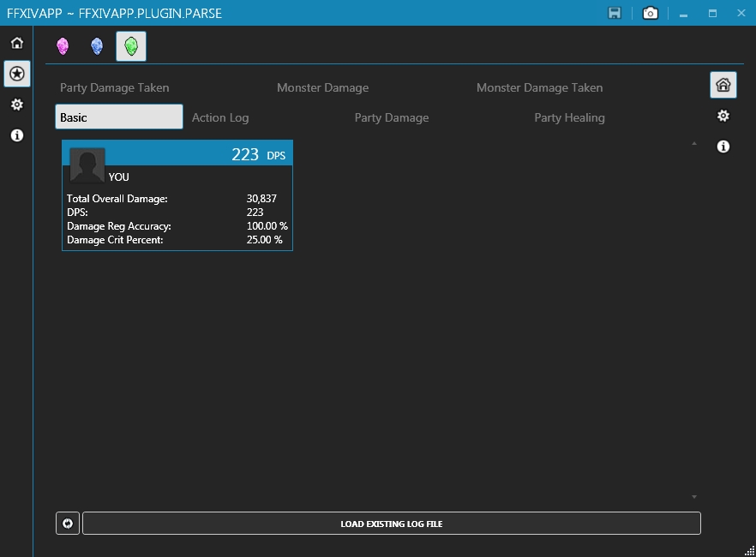Open the settings gear in left sidebar

click(x=17, y=105)
